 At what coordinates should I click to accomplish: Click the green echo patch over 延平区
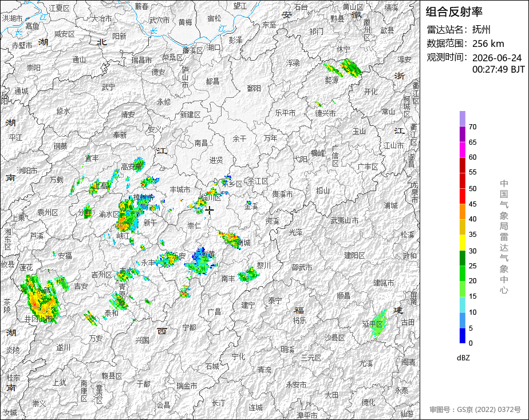click(379, 323)
